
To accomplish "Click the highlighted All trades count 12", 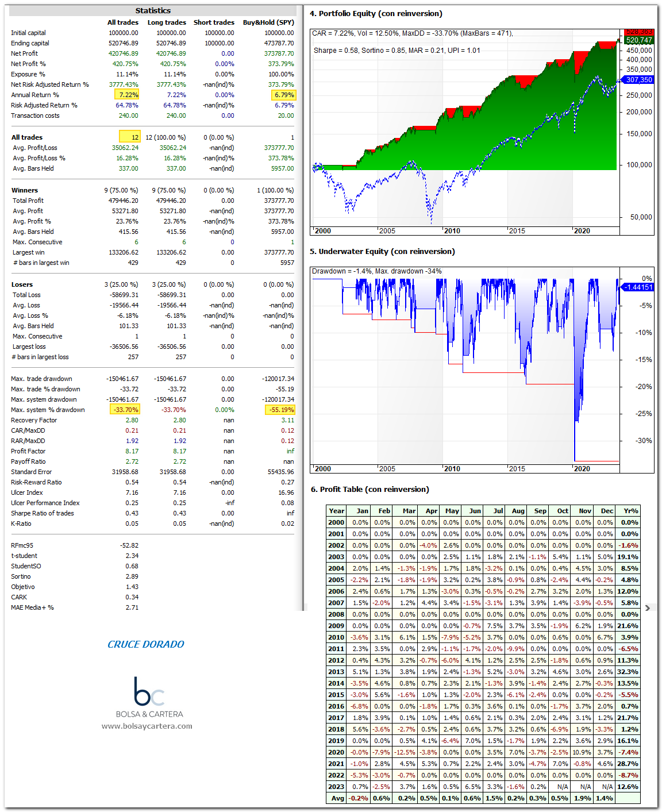I will pyautogui.click(x=129, y=137).
